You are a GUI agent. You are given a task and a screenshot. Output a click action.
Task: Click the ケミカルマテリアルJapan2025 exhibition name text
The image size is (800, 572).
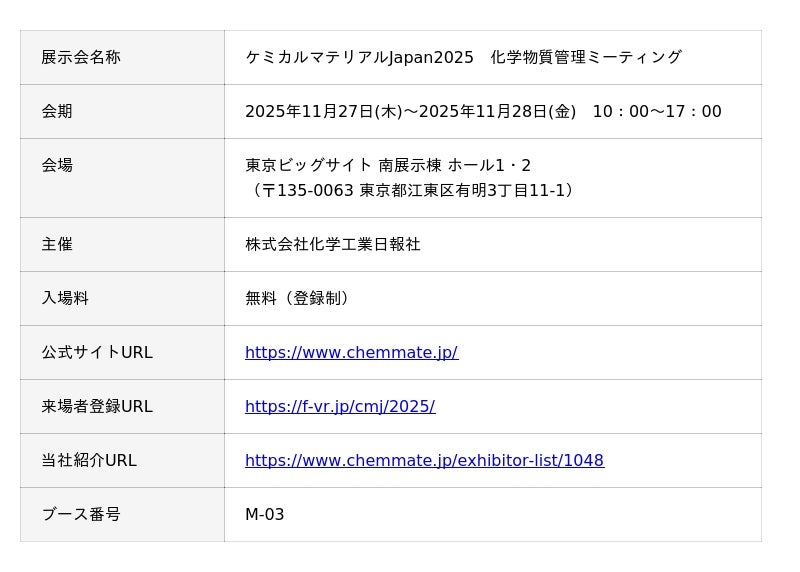coord(360,57)
